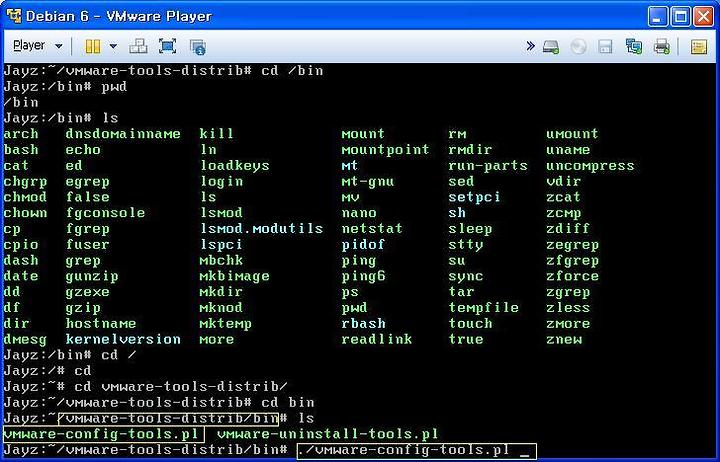This screenshot has height=462, width=720.
Task: Click the touch entry
Action: pos(470,324)
